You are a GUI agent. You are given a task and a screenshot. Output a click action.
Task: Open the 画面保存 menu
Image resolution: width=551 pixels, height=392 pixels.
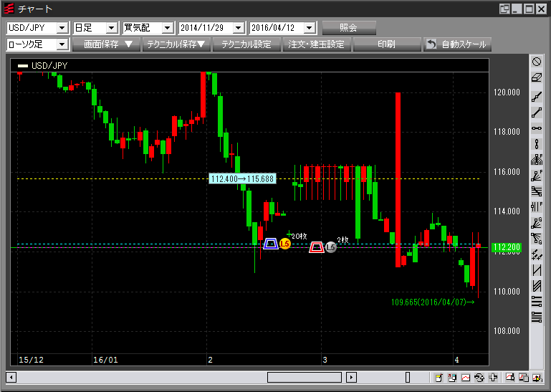(x=107, y=44)
